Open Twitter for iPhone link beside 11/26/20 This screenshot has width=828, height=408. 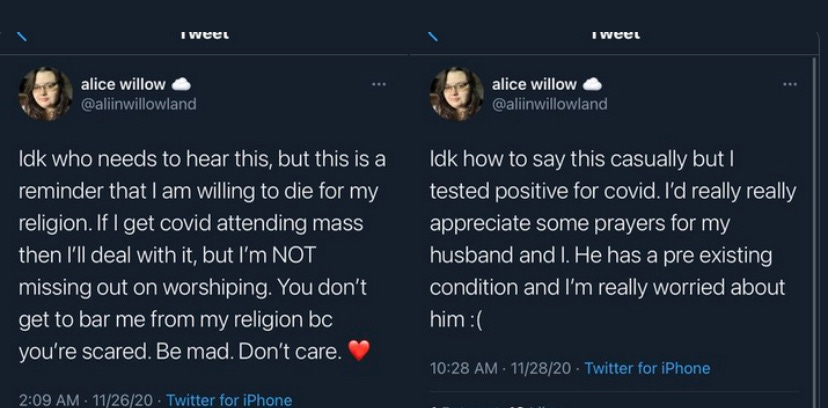(x=229, y=400)
